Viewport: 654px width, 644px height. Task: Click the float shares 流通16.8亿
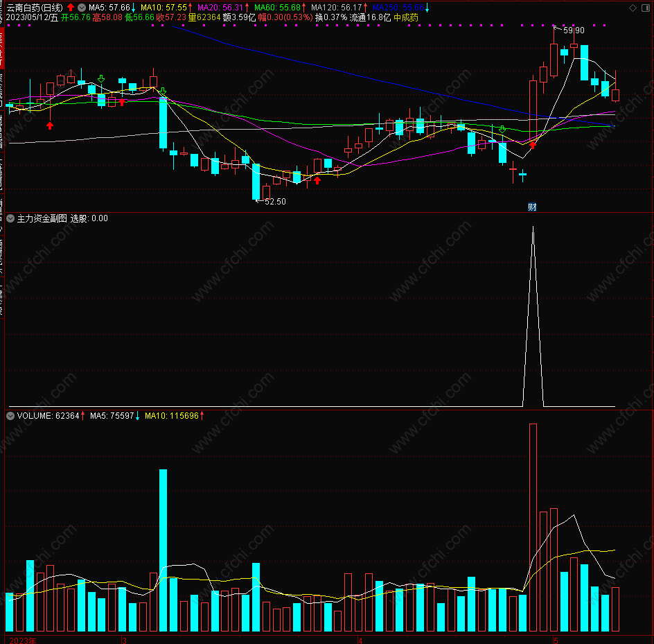click(x=370, y=17)
